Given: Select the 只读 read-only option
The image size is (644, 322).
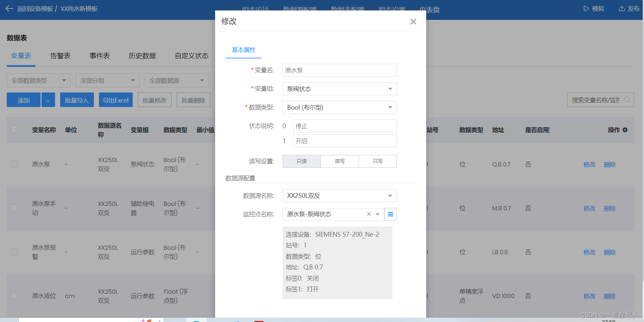Looking at the screenshot, I should click(302, 161).
